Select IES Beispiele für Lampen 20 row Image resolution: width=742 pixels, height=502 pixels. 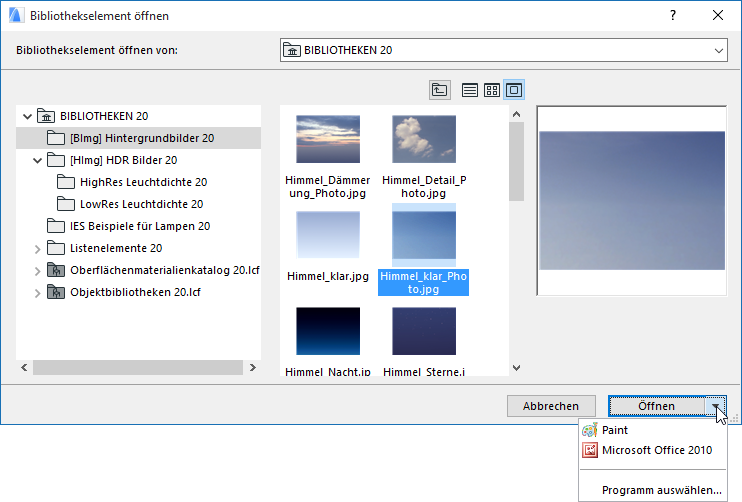click(x=138, y=226)
